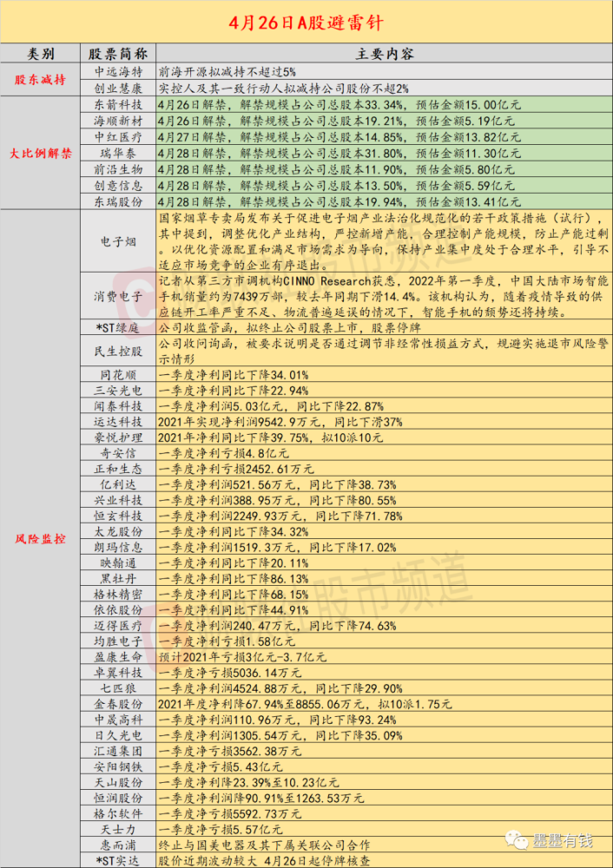
Task: Select the stock name '兴业科技'
Action: click(118, 500)
